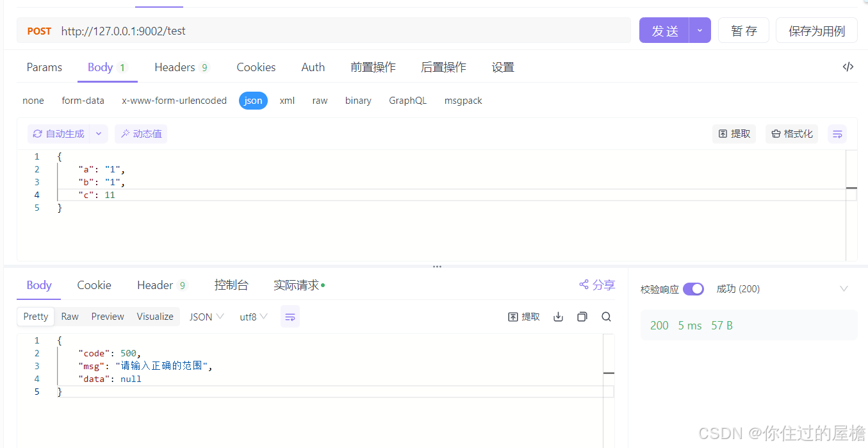Toggle word wrap in response body panel
868x448 pixels.
tap(290, 317)
